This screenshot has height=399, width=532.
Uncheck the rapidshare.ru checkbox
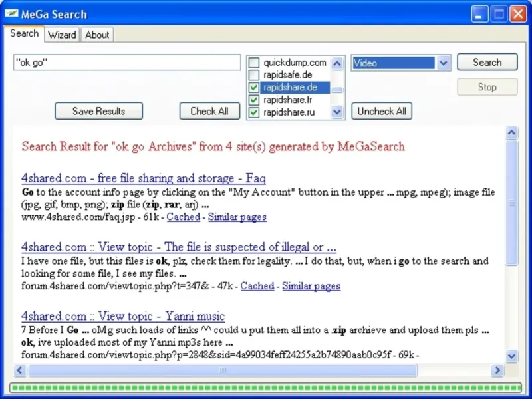[x=254, y=112]
